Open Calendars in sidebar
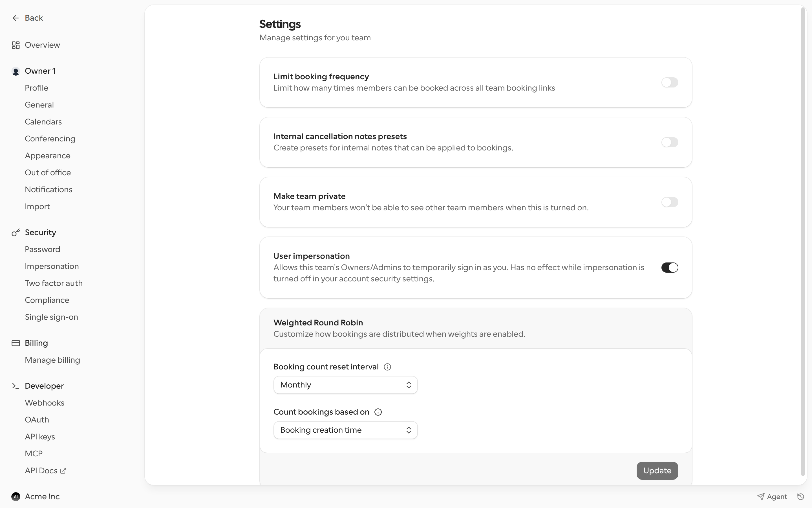 coord(43,122)
